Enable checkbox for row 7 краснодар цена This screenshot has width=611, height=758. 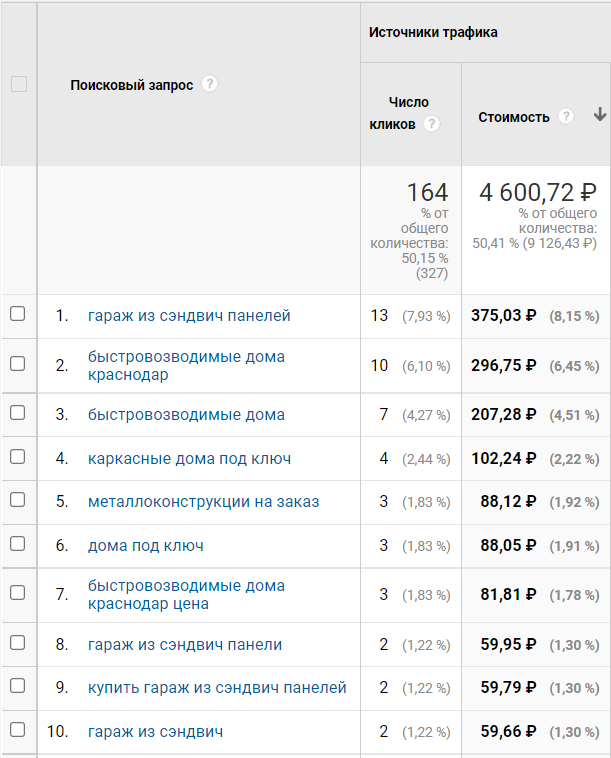tap(18, 592)
